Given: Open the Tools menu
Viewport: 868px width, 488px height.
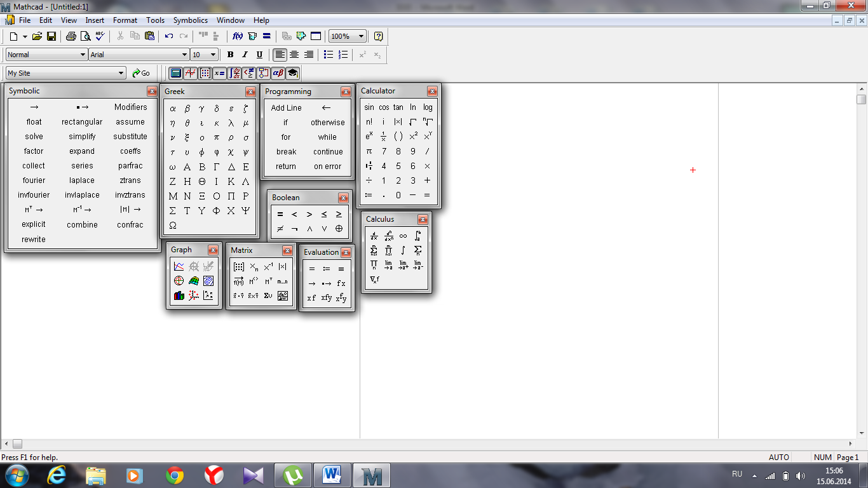Looking at the screenshot, I should 155,20.
